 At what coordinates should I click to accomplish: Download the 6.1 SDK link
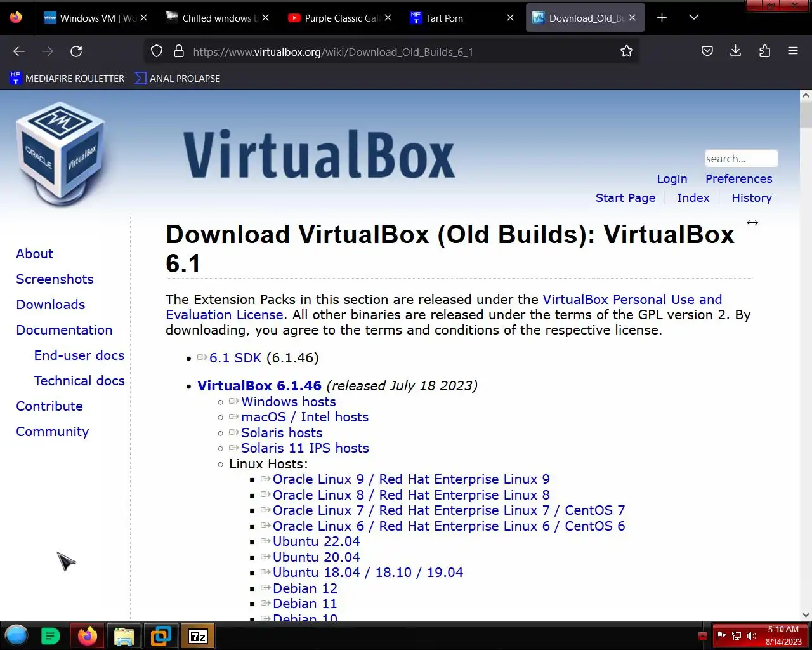pyautogui.click(x=235, y=358)
